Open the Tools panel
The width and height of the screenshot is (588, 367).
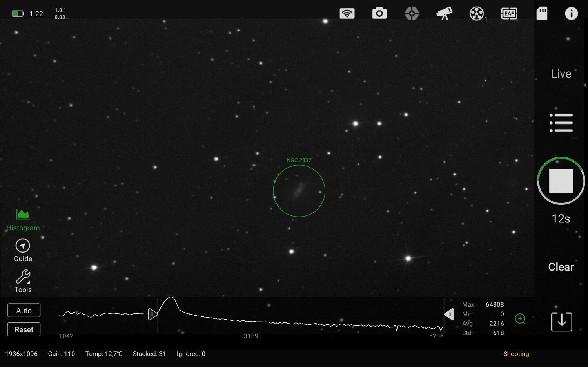(22, 281)
